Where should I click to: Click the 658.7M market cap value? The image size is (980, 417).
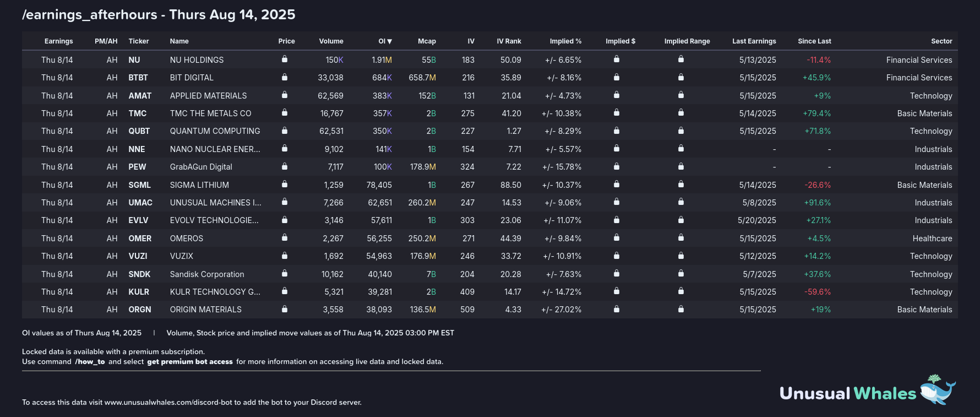pyautogui.click(x=422, y=78)
